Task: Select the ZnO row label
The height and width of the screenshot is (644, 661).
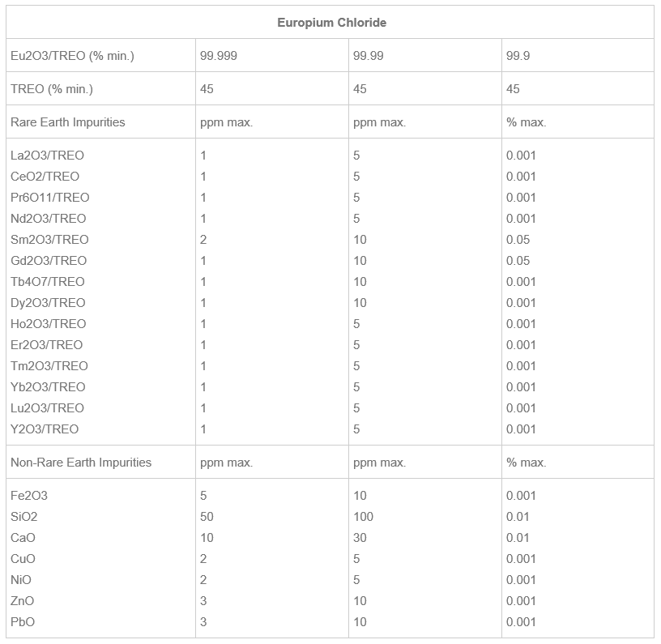Action: click(x=23, y=601)
